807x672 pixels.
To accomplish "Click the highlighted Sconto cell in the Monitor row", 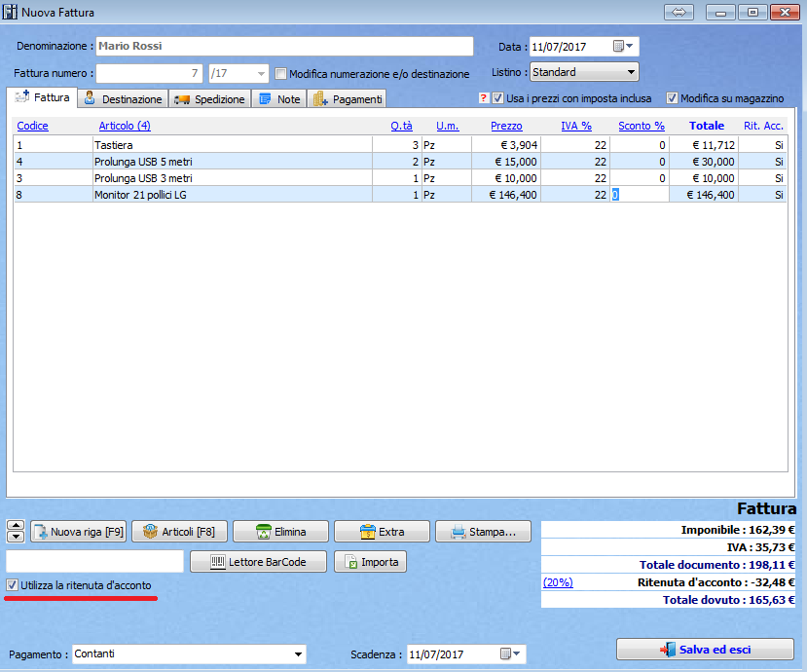I will point(640,195).
